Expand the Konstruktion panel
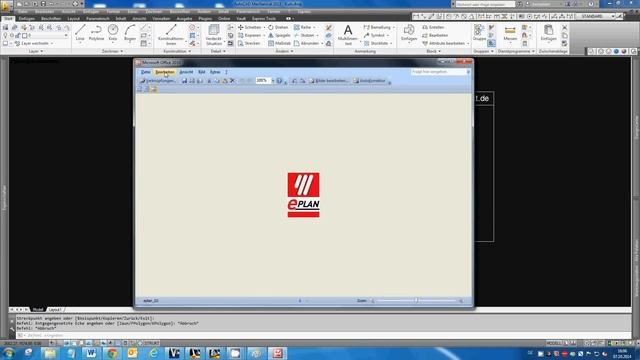The image size is (640, 360). [x=177, y=51]
